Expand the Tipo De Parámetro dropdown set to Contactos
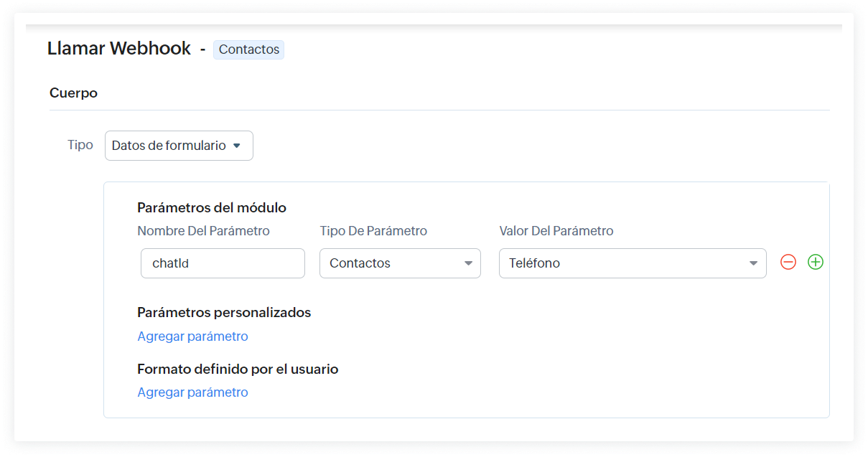The image size is (868, 457). click(x=400, y=263)
